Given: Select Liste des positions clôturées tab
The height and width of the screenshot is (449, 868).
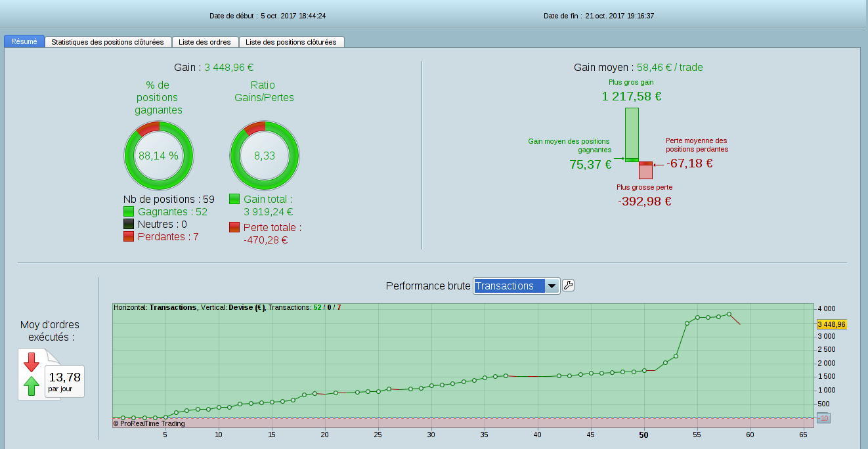Looking at the screenshot, I should point(291,42).
